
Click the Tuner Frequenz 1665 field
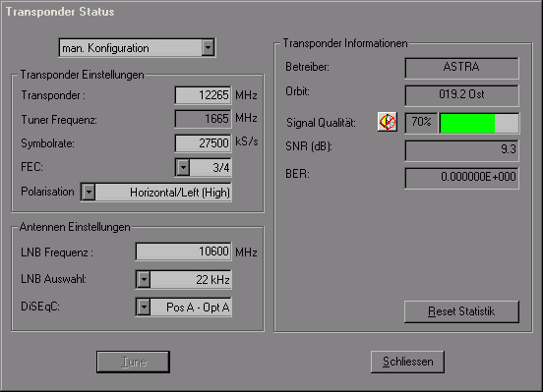[204, 119]
